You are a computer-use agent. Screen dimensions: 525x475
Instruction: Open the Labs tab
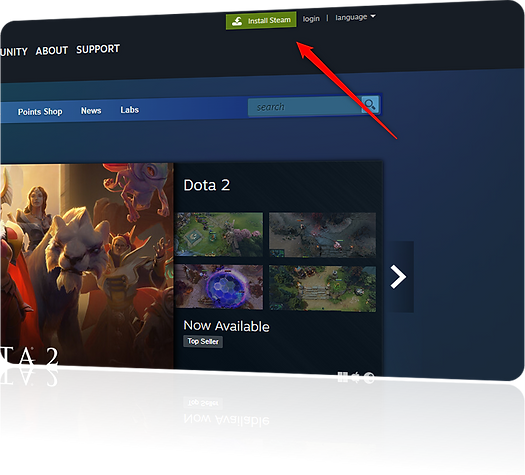[x=130, y=109]
